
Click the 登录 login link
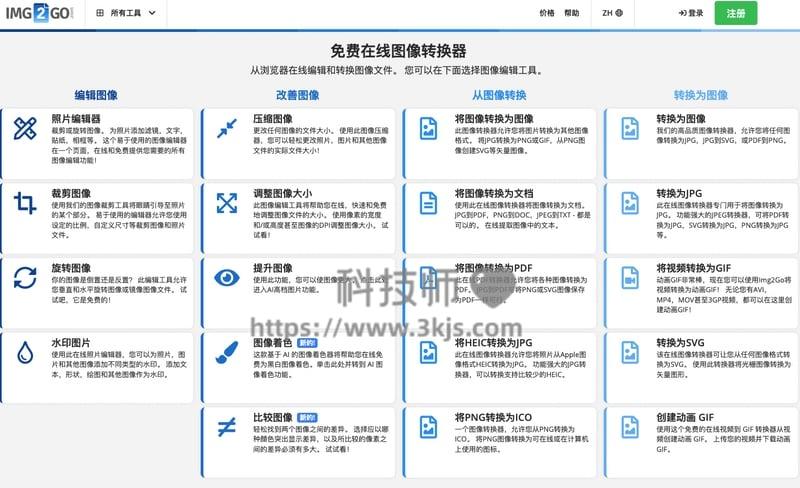(691, 13)
